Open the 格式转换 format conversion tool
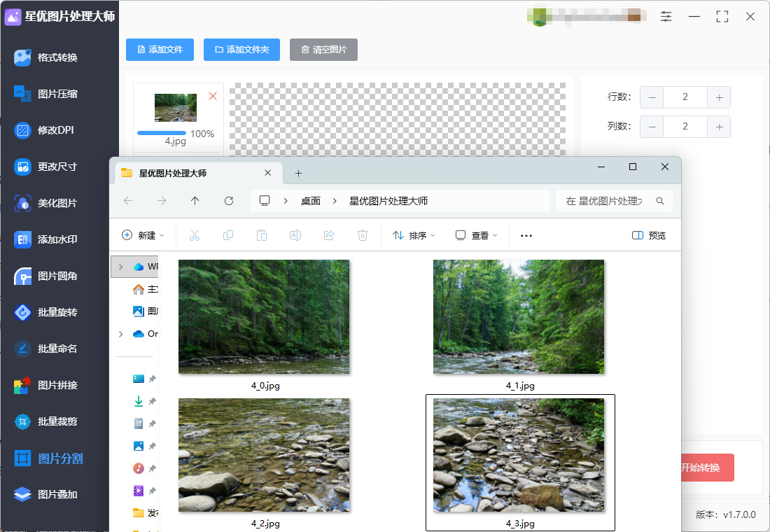This screenshot has height=532, width=770. click(x=56, y=57)
